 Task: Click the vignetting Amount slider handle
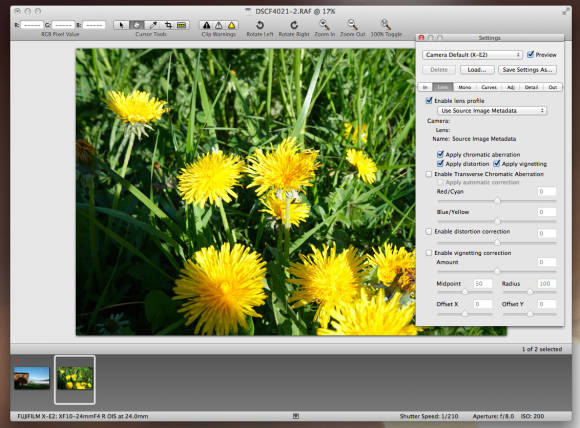(498, 271)
